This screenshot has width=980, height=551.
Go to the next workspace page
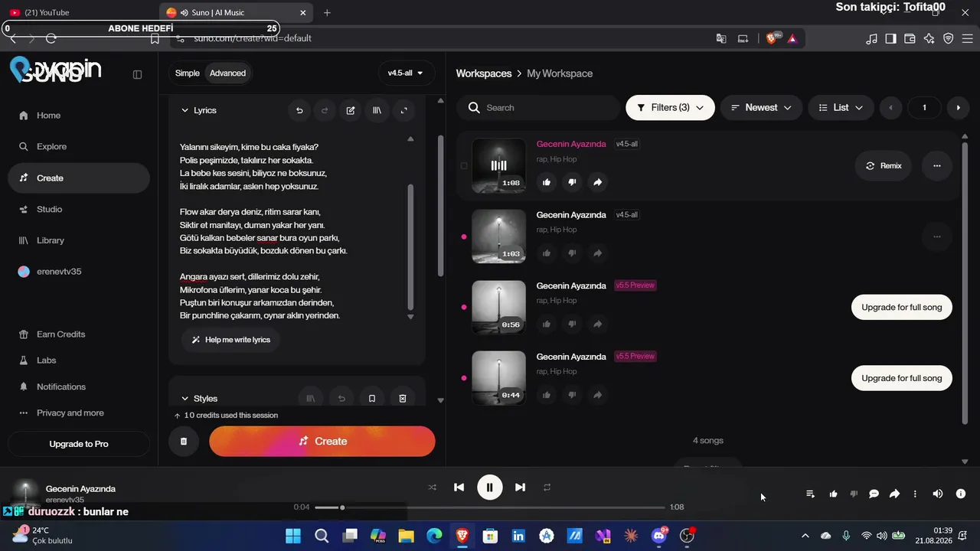(x=958, y=108)
